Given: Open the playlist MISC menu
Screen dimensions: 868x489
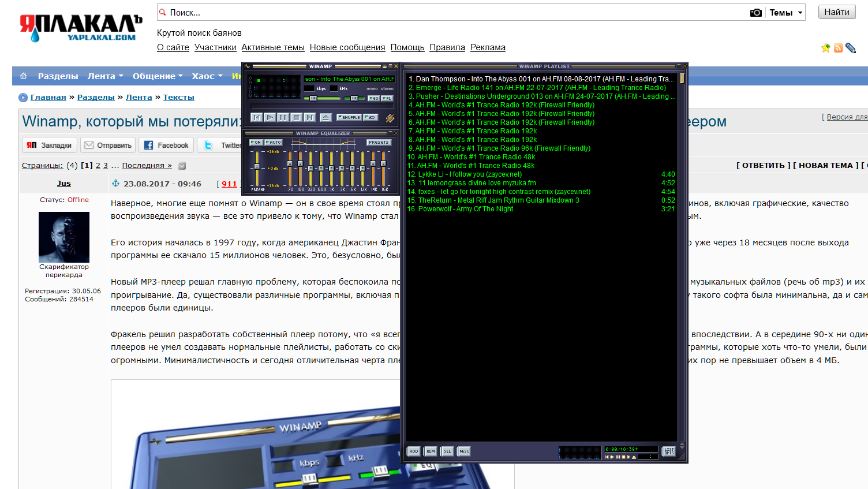Looking at the screenshot, I should 464,451.
